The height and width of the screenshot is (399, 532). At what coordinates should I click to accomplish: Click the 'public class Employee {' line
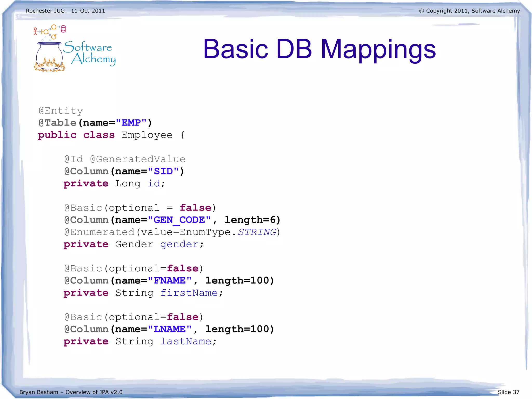(111, 135)
